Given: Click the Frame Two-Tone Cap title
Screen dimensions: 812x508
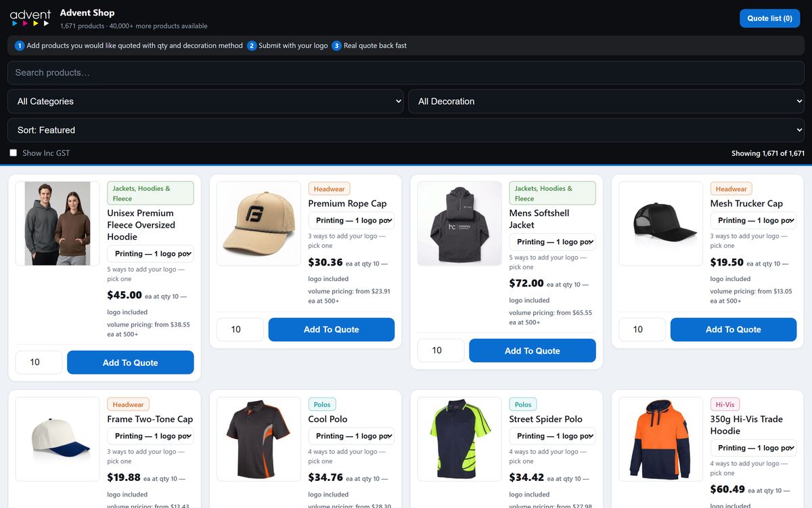Looking at the screenshot, I should 150,419.
